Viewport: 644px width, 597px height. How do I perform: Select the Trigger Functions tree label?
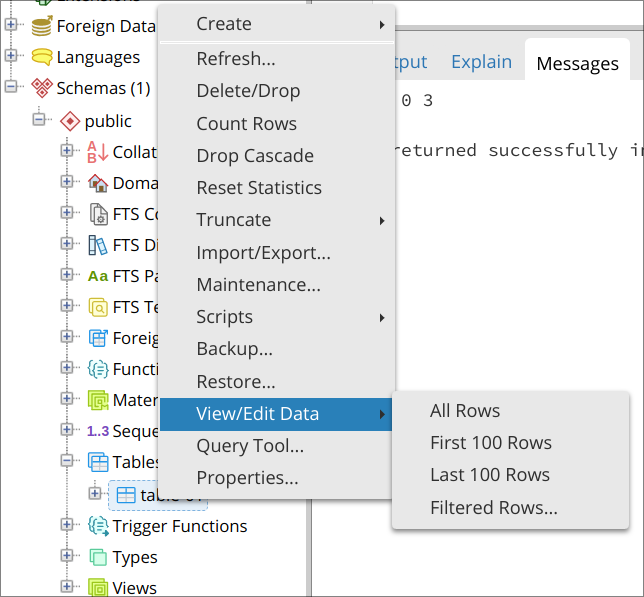tap(180, 526)
